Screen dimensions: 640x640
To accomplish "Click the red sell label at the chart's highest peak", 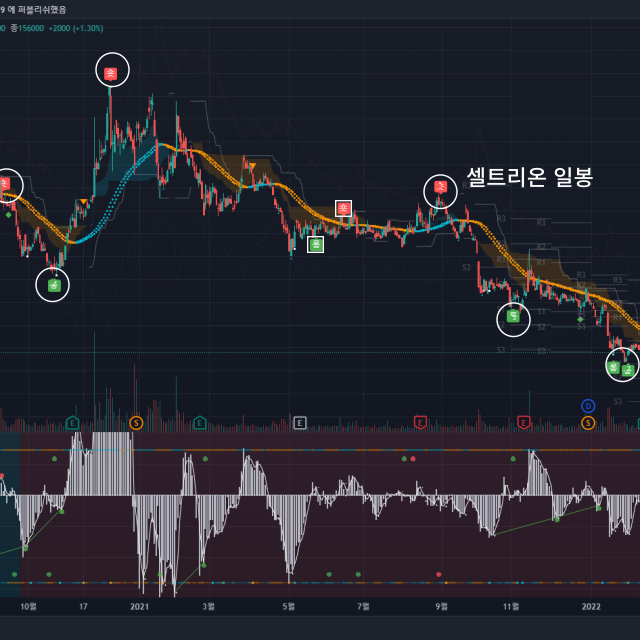I will (111, 74).
